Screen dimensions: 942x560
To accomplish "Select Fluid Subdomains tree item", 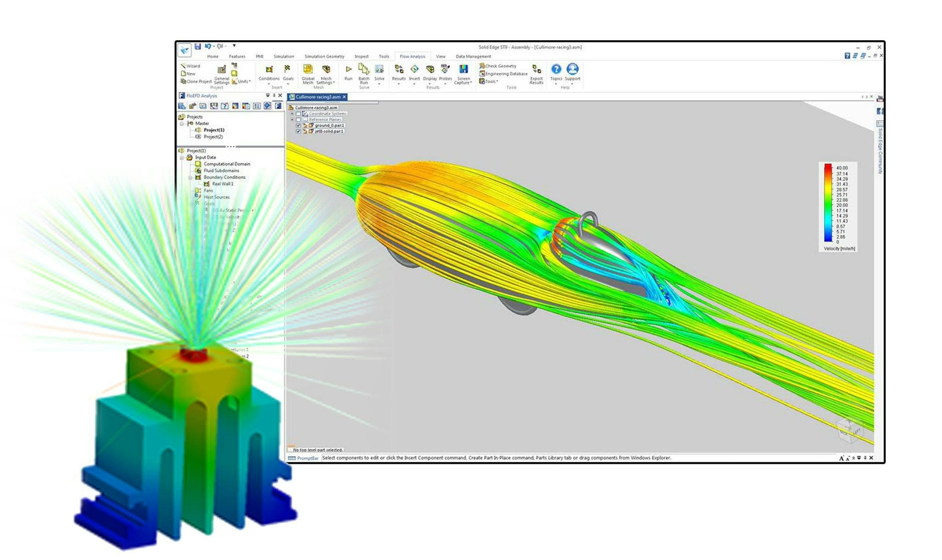I will coord(221,171).
